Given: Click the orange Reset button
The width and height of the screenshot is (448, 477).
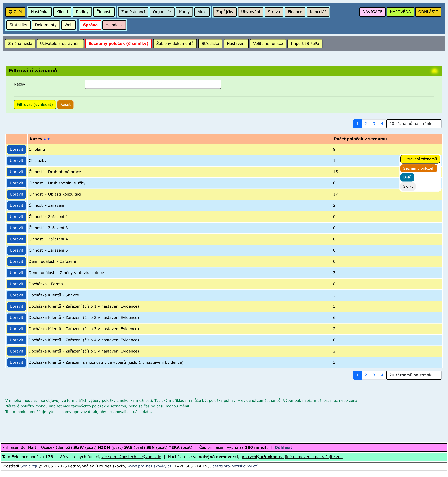Looking at the screenshot, I should tap(65, 105).
